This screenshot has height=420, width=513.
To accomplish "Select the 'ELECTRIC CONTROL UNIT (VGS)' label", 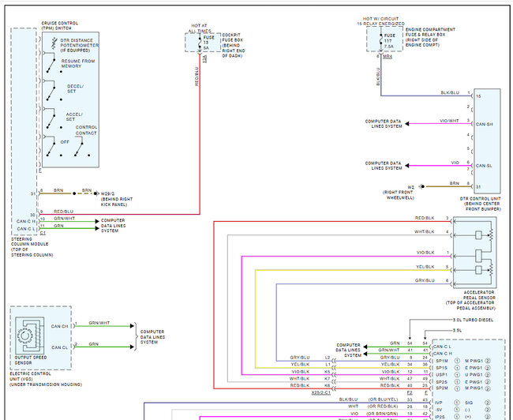I will (x=31, y=376).
